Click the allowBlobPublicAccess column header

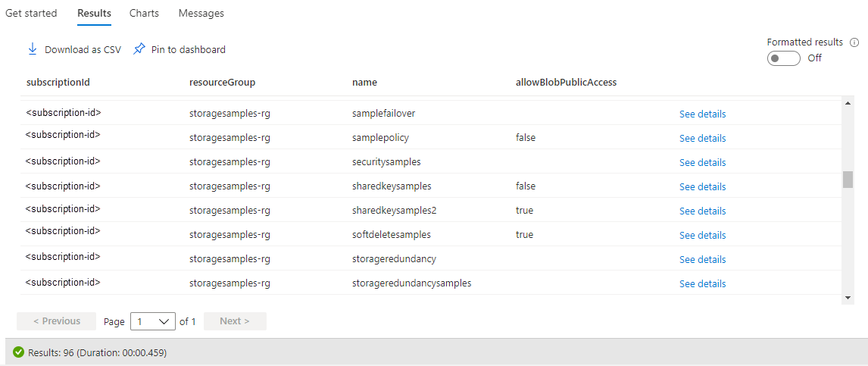pos(566,83)
